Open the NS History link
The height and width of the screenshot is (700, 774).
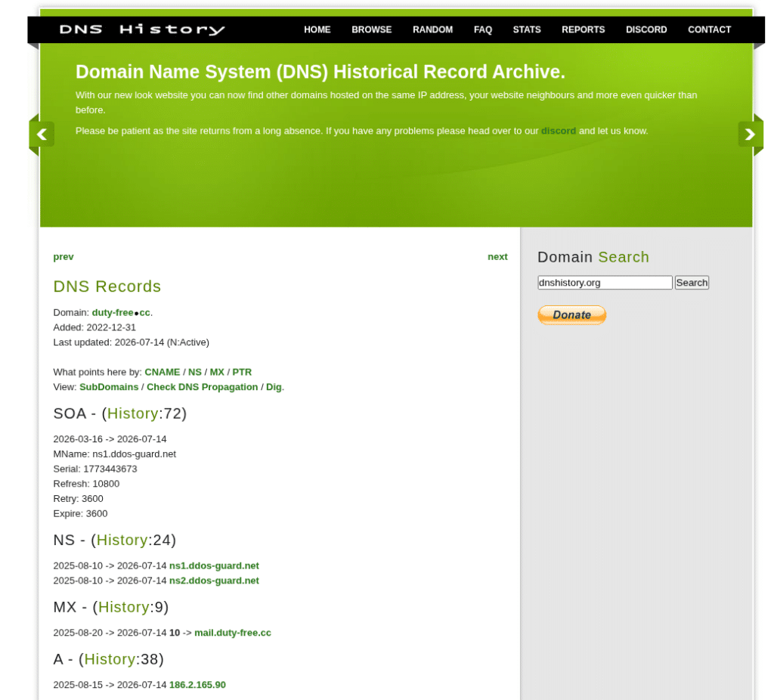tap(122, 540)
